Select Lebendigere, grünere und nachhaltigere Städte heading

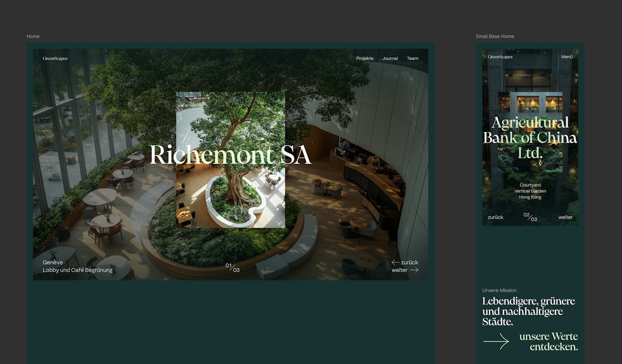click(x=529, y=311)
